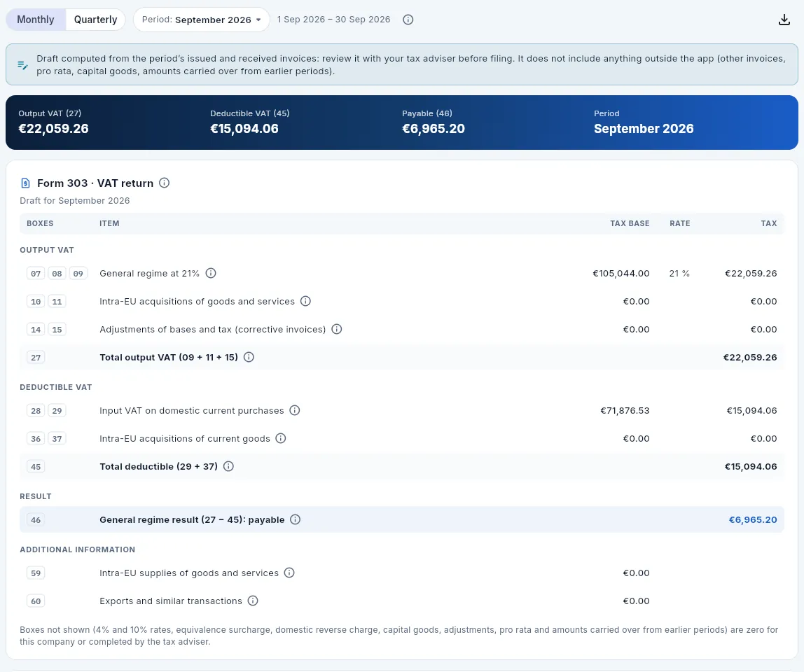The width and height of the screenshot is (804, 672).
Task: Select box 09 chip
Action: pyautogui.click(x=78, y=274)
